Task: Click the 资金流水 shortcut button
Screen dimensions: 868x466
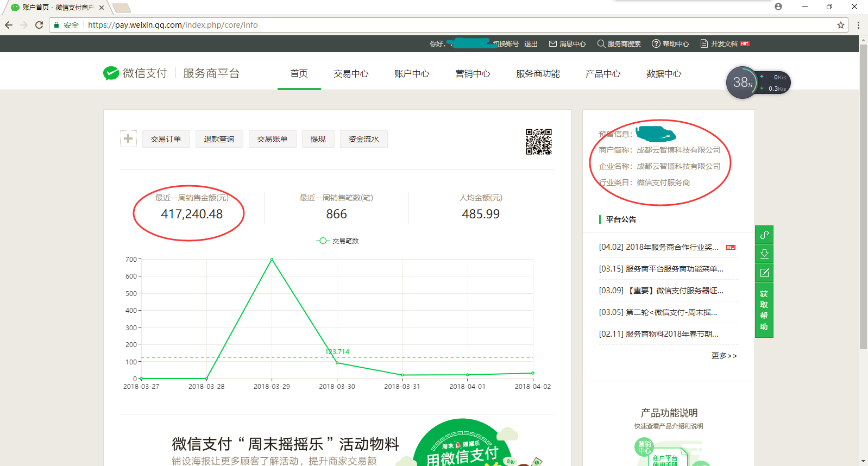Action: point(364,139)
